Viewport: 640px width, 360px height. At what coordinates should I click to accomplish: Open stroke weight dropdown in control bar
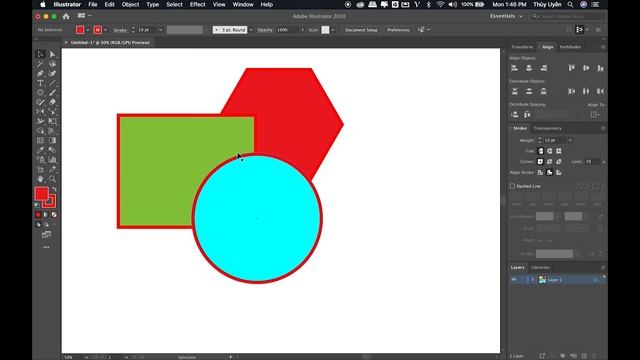(x=160, y=30)
